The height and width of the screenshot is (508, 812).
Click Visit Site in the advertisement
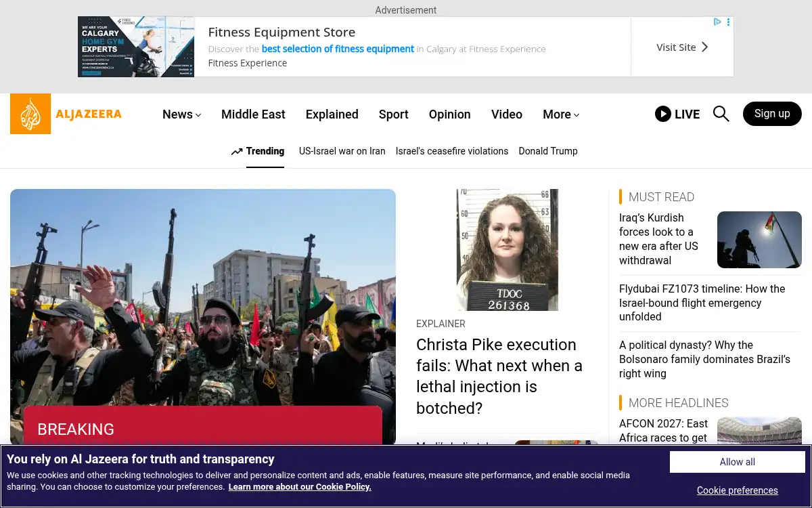(x=682, y=47)
